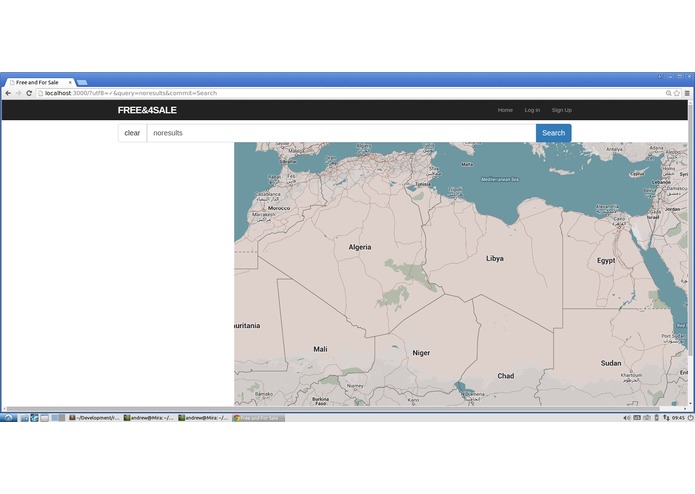Image resolution: width=695 pixels, height=494 pixels.
Task: Click the clear button beside search box
Action: click(x=132, y=133)
